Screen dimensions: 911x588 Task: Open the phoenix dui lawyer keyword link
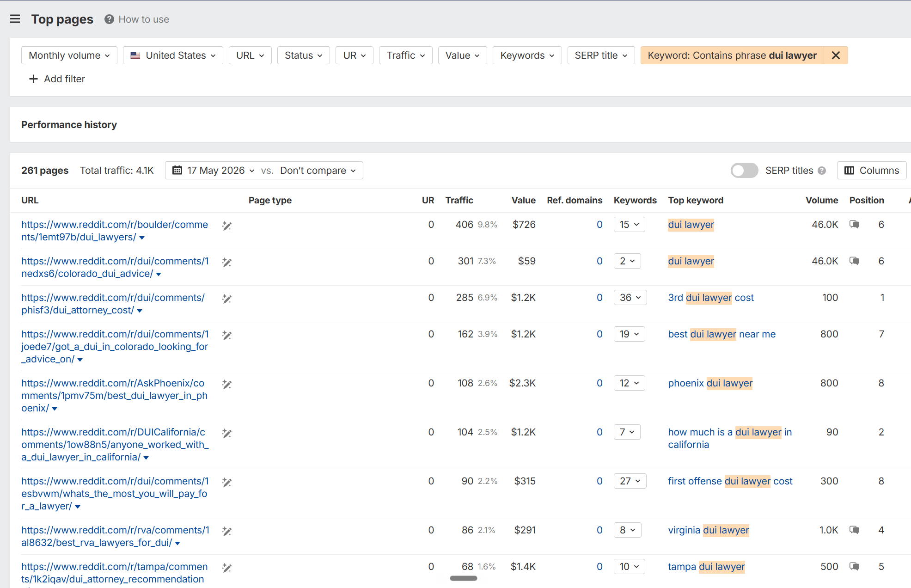coord(710,383)
